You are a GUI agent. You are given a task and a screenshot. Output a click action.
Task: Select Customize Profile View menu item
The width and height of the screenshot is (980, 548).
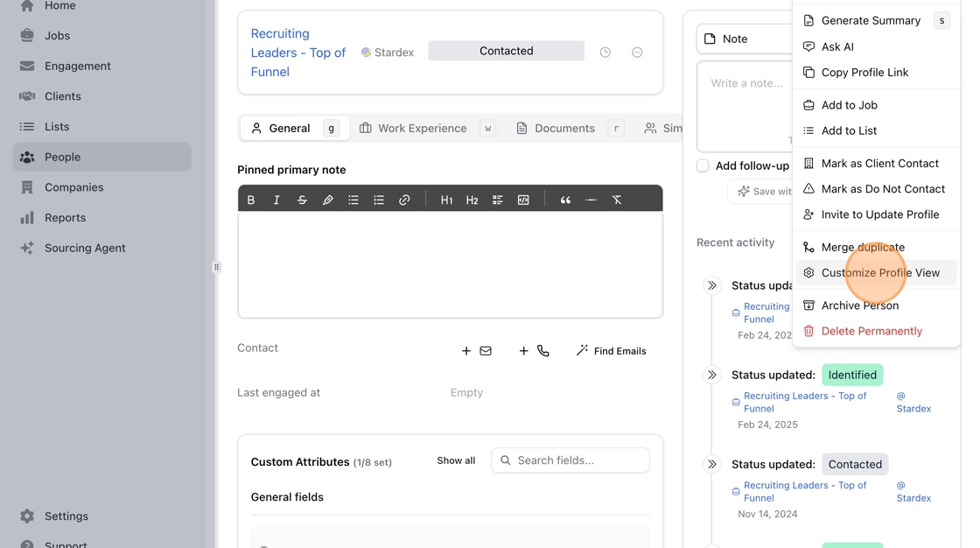coord(879,272)
